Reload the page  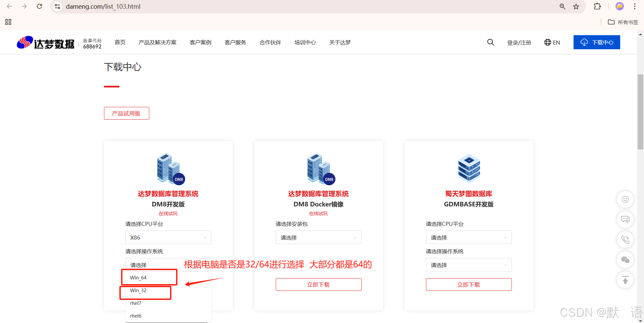(x=39, y=6)
